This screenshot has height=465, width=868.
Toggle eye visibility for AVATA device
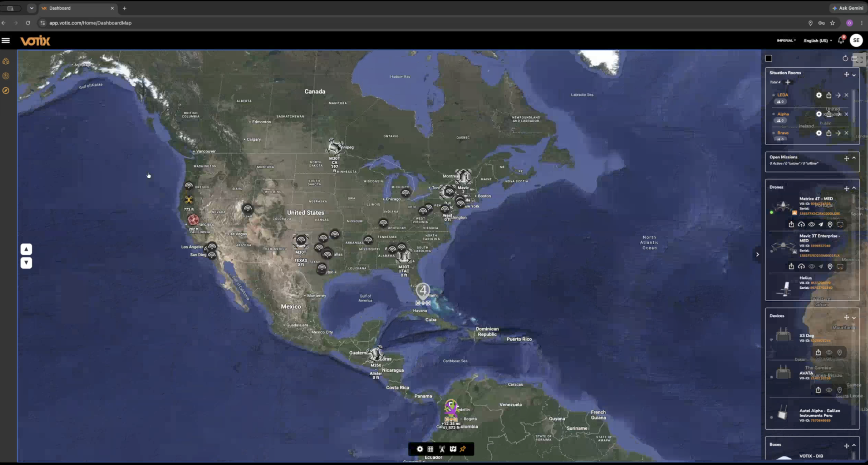[x=829, y=390]
